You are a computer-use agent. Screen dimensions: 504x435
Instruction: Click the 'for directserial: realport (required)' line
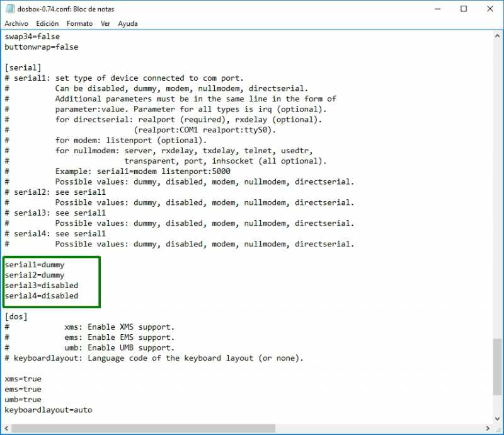(x=188, y=120)
